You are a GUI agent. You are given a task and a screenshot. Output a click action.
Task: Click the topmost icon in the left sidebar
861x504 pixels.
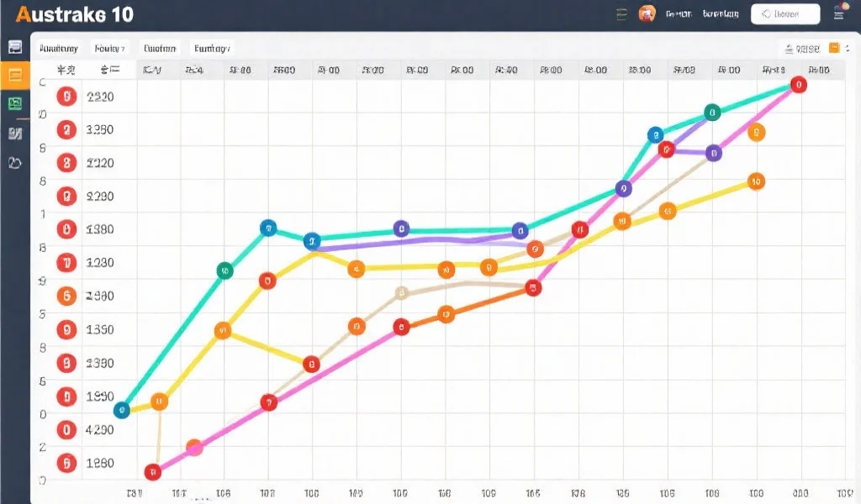point(14,47)
